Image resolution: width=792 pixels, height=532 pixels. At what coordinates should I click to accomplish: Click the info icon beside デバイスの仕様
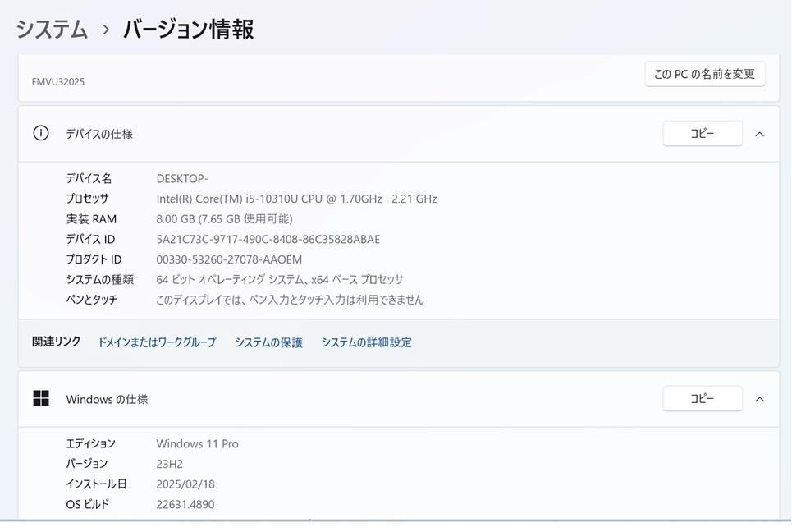tap(41, 133)
